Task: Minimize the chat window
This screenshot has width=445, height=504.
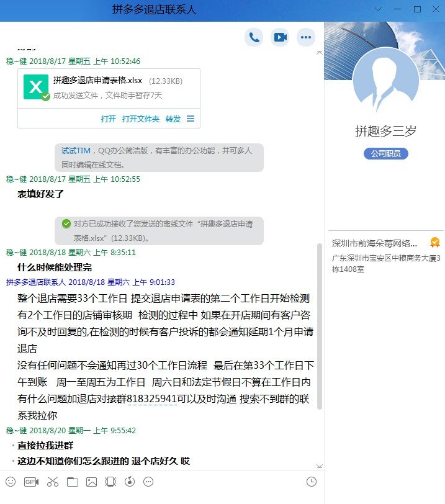Action: tap(398, 9)
